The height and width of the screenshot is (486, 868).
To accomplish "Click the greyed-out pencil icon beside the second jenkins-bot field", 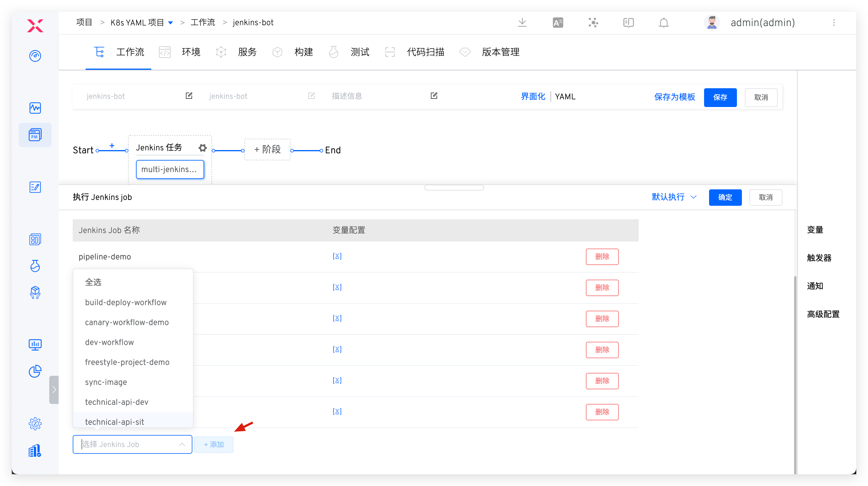I will click(312, 96).
